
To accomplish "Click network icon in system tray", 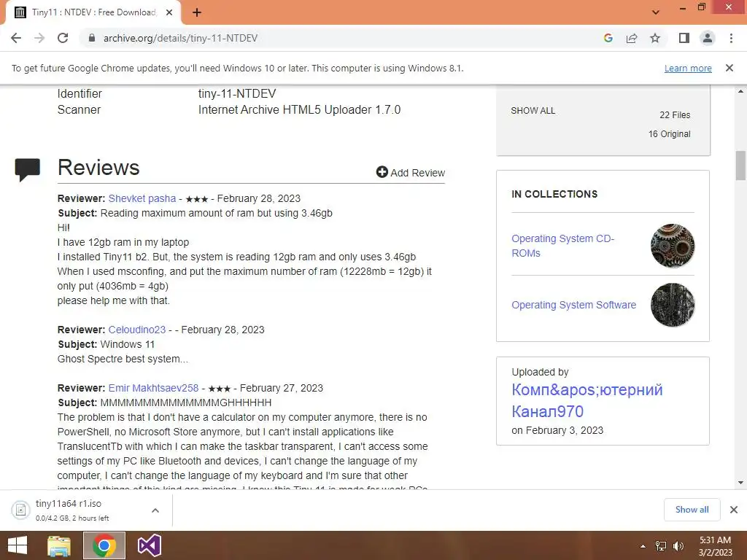I will tap(660, 545).
